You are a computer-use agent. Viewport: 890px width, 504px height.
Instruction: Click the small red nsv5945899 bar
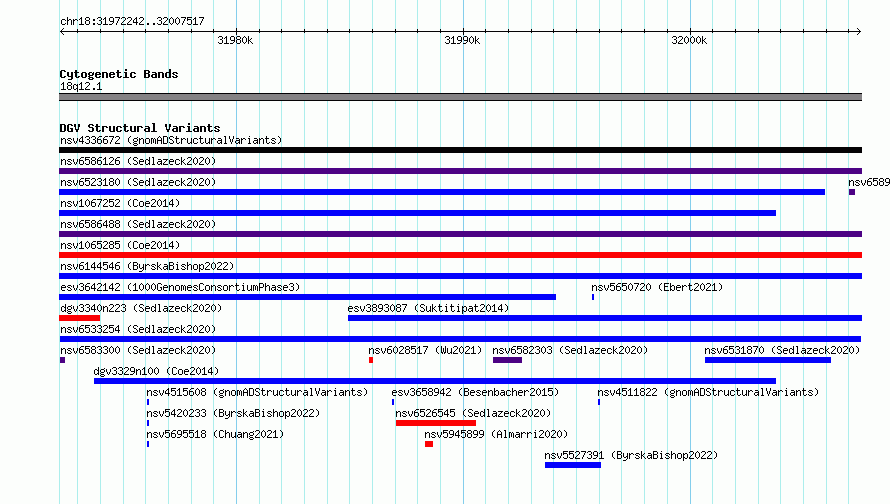[429, 444]
